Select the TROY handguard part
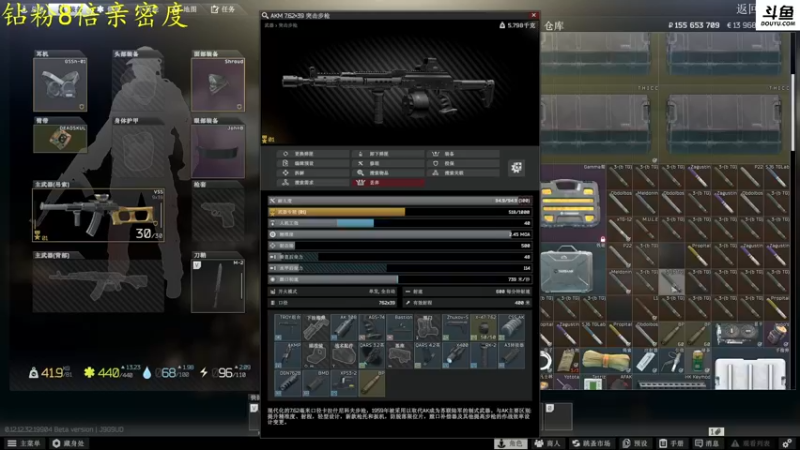The image size is (800, 450). 288,328
